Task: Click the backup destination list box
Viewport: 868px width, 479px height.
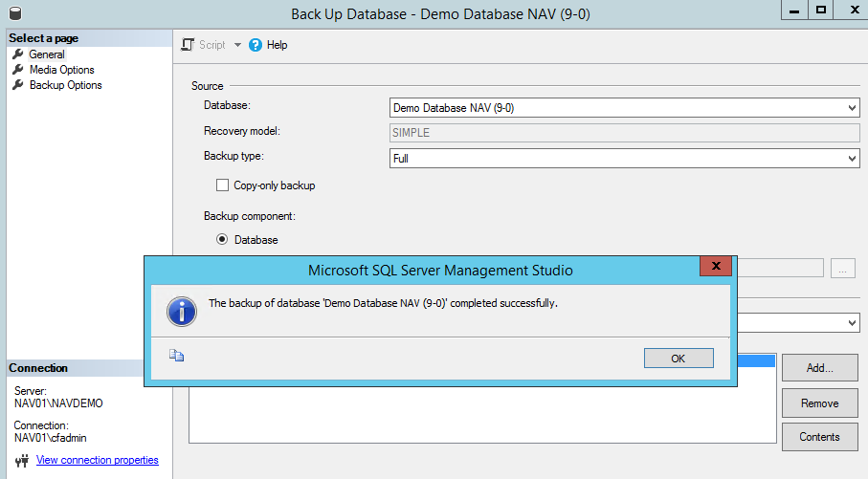Action: click(482, 414)
